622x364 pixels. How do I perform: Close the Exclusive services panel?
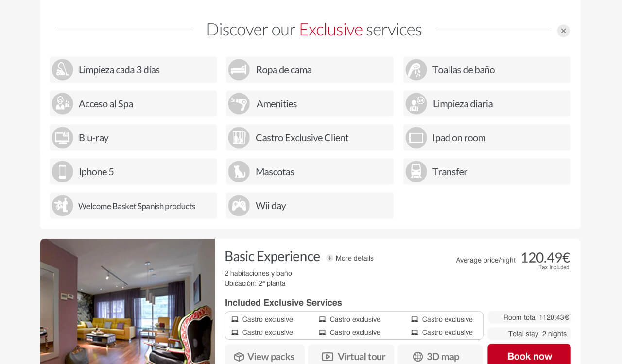(563, 31)
